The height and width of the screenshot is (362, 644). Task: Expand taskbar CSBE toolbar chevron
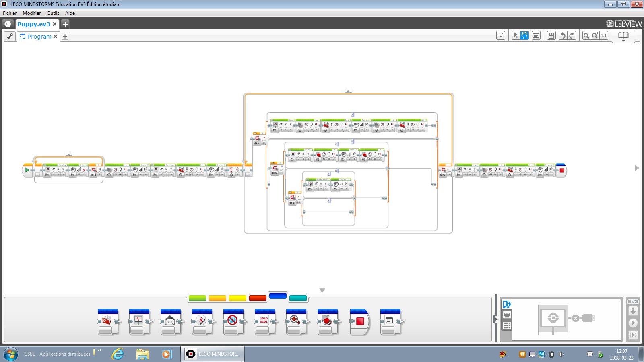[x=100, y=350]
